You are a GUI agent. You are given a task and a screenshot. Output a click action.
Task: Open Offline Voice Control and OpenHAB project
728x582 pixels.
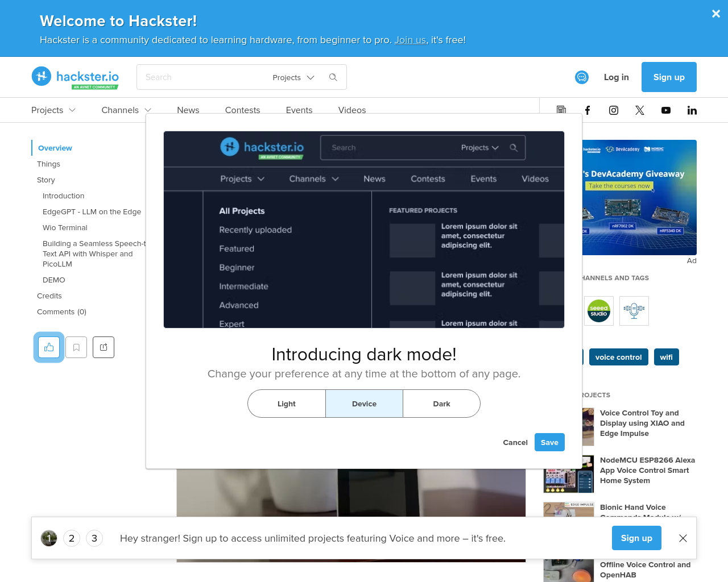[645, 569]
